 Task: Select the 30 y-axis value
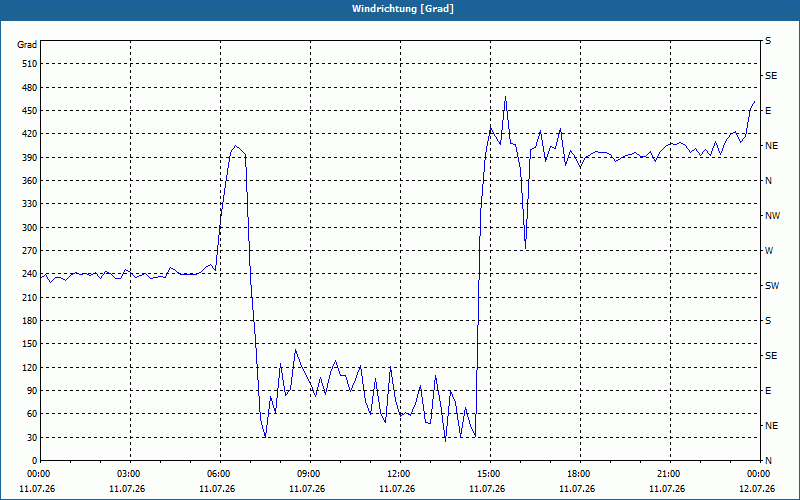tap(32, 437)
